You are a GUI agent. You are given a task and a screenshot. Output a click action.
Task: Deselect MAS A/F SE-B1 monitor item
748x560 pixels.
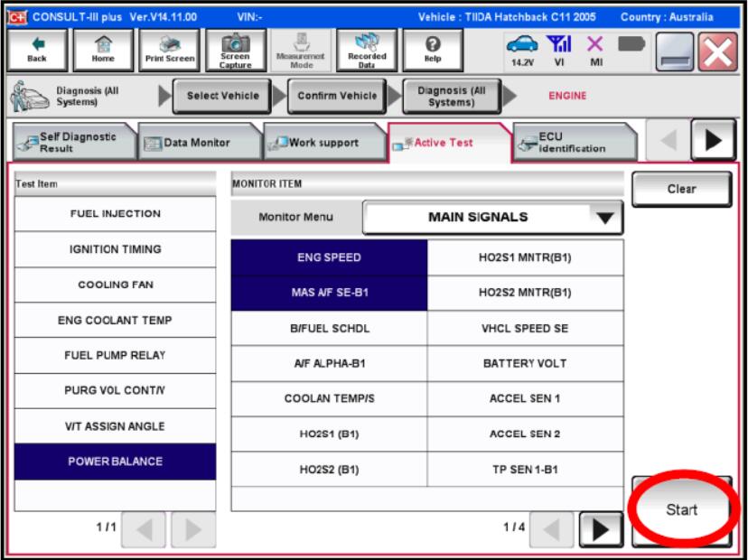[329, 293]
